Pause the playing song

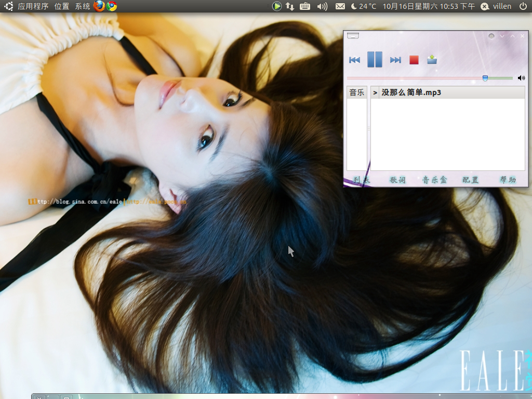click(x=375, y=59)
